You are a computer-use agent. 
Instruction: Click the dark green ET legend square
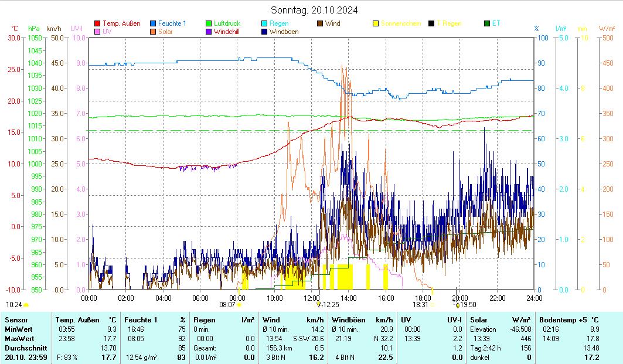pos(487,23)
